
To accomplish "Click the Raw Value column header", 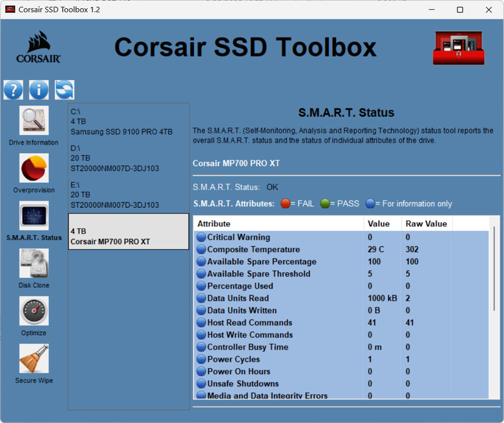I will tap(426, 224).
